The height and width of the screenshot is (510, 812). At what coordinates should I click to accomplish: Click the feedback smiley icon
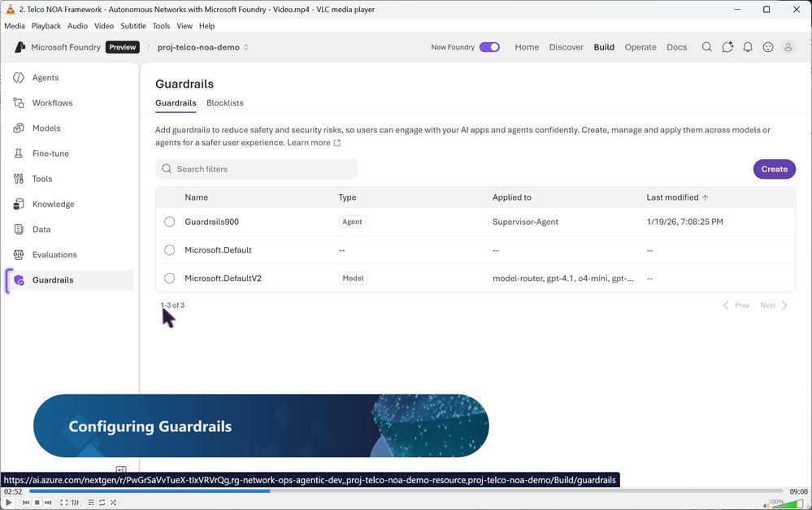(x=767, y=47)
